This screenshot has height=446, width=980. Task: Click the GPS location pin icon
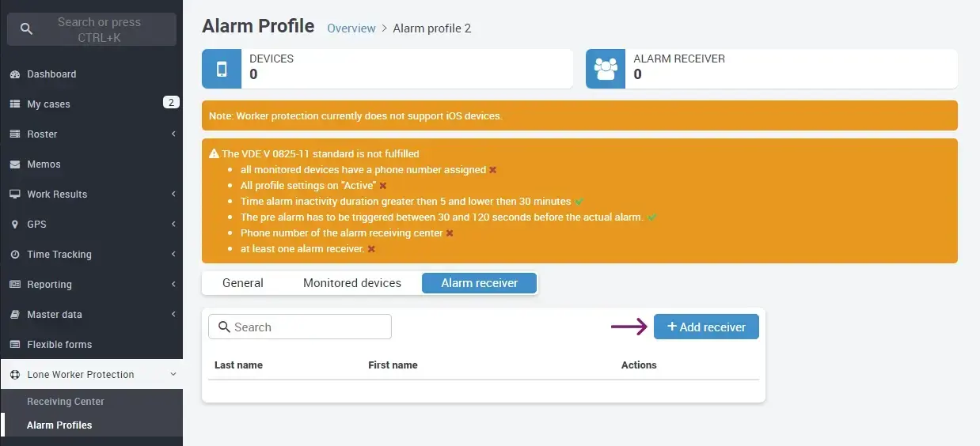(14, 225)
